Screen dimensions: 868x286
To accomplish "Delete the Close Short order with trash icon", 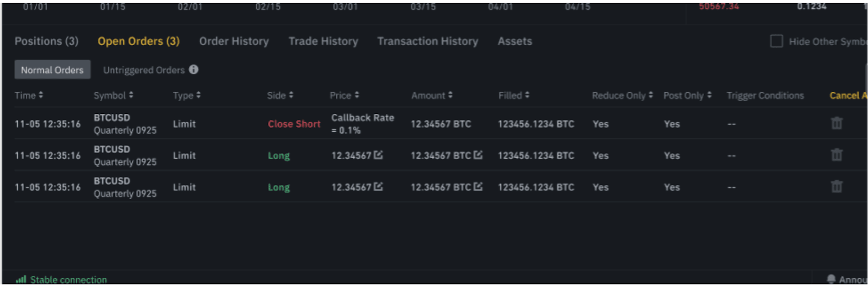I will [x=837, y=123].
